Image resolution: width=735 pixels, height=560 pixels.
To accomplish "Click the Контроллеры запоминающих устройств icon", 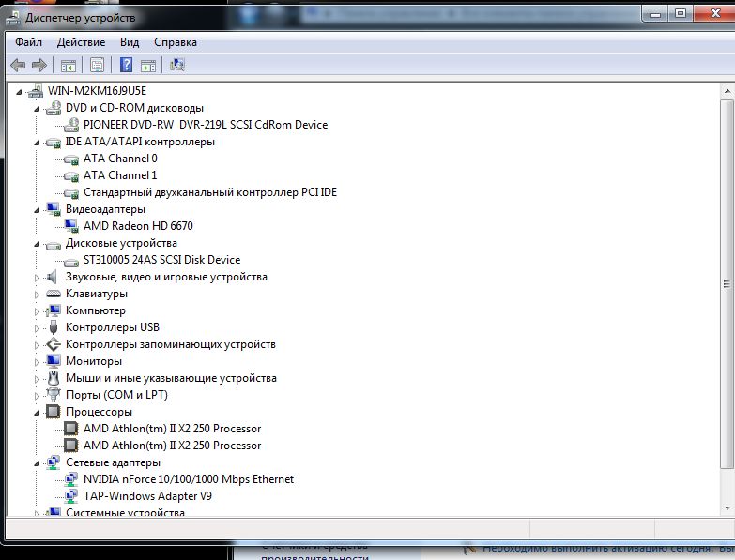I will [x=54, y=344].
